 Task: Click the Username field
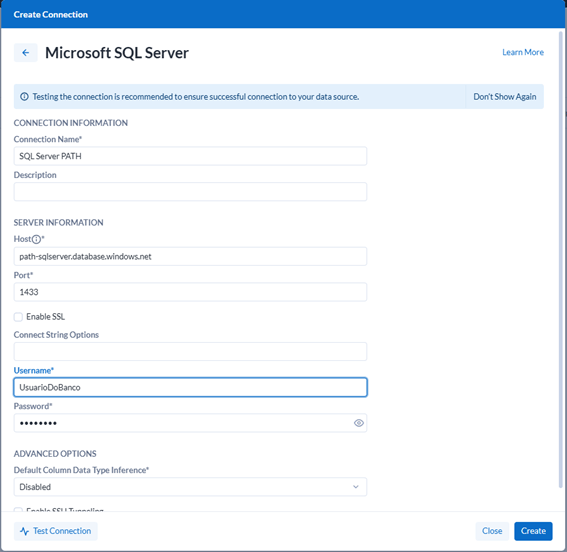pos(190,387)
